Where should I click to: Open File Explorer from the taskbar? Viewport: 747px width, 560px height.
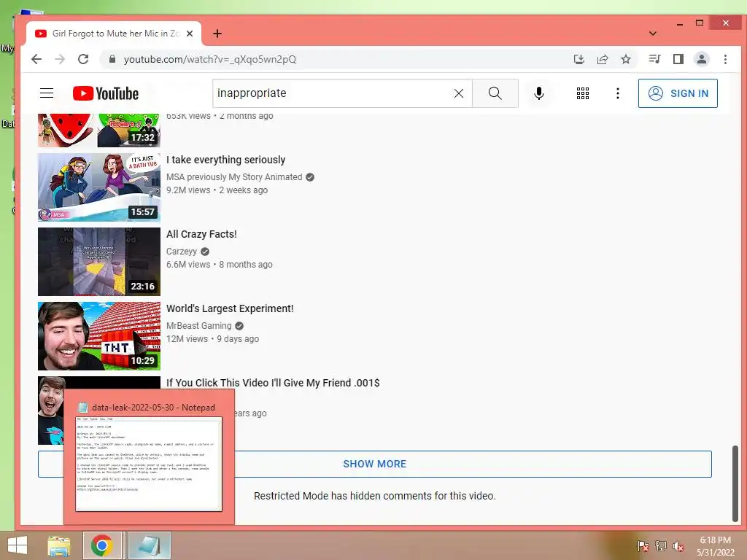pos(59,545)
